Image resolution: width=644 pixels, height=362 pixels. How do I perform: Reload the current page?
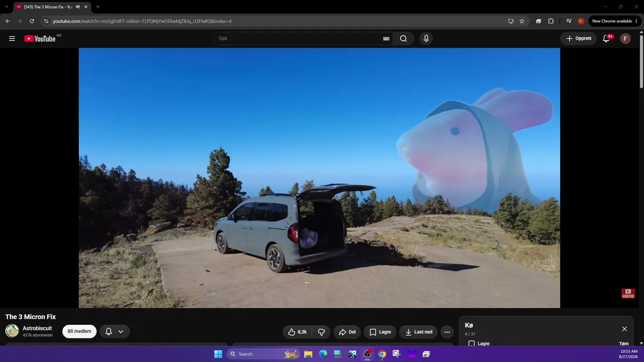coord(32,21)
